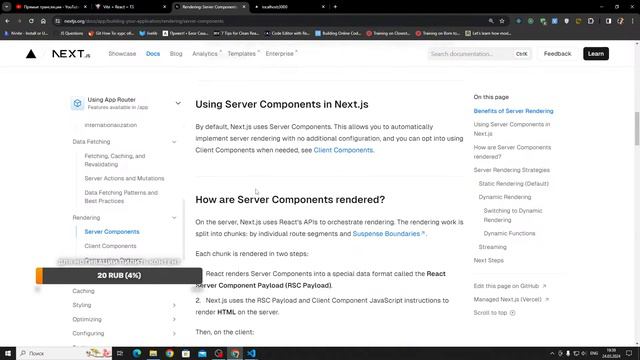640x360 pixels.
Task: Reload the page with the refresh icon
Action: tap(31, 21)
